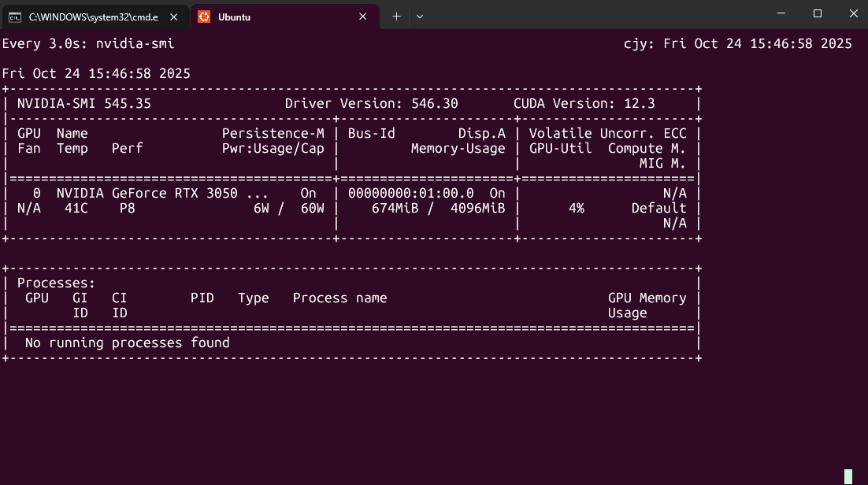Click the Ubuntu logo icon in tab

click(x=204, y=17)
